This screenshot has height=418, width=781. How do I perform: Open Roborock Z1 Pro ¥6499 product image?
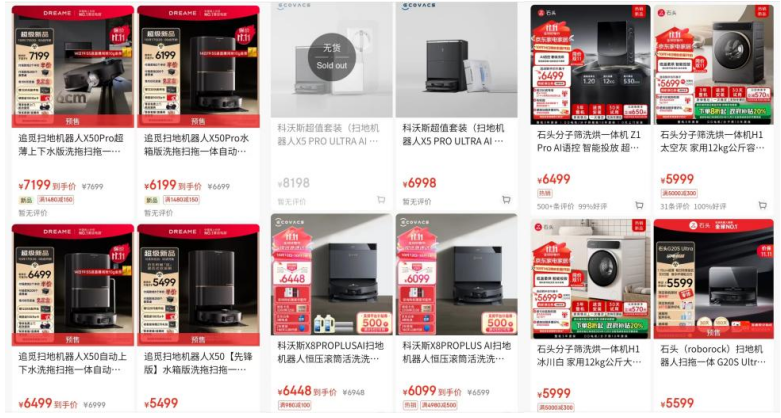click(x=590, y=65)
